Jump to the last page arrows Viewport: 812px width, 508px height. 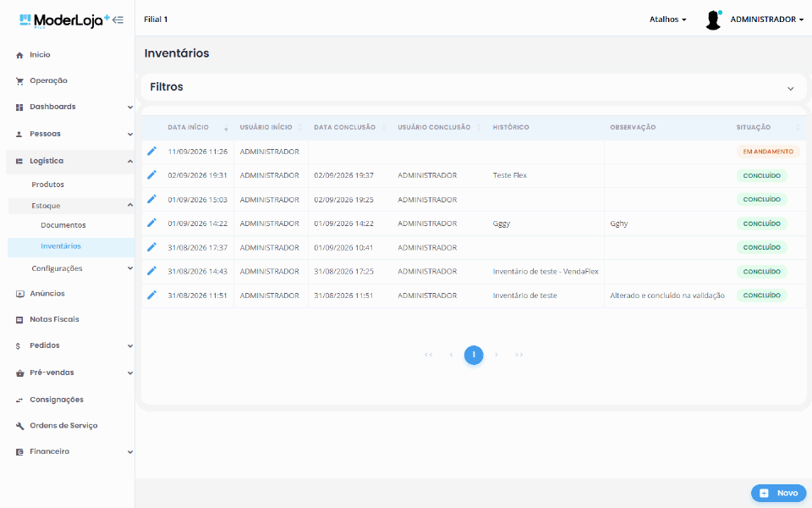[x=518, y=355]
